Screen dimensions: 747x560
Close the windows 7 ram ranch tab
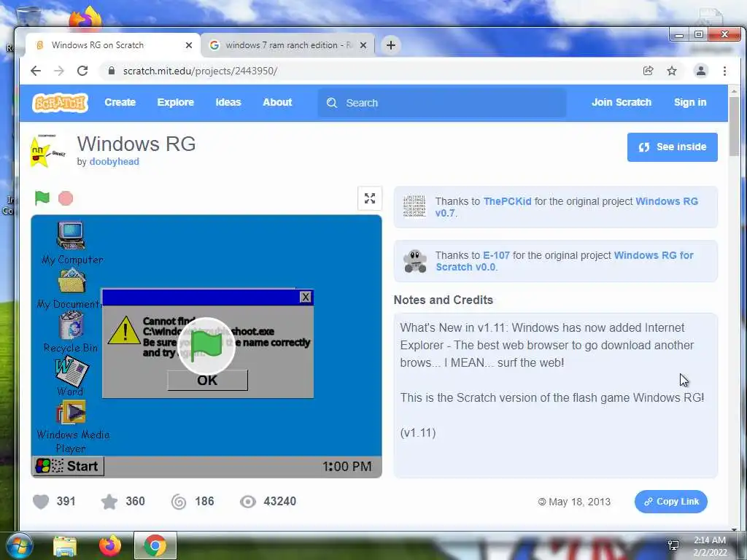(363, 45)
